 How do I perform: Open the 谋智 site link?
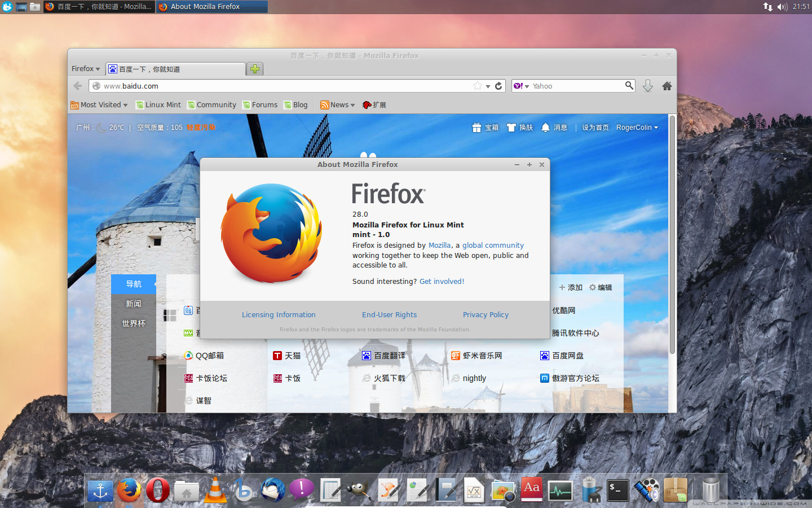(198, 401)
